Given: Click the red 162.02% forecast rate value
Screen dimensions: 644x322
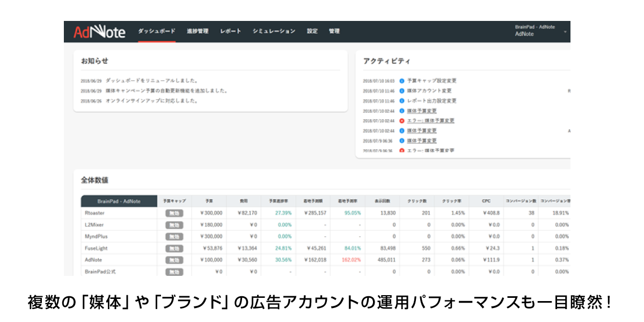Looking at the screenshot, I should pos(352,260).
